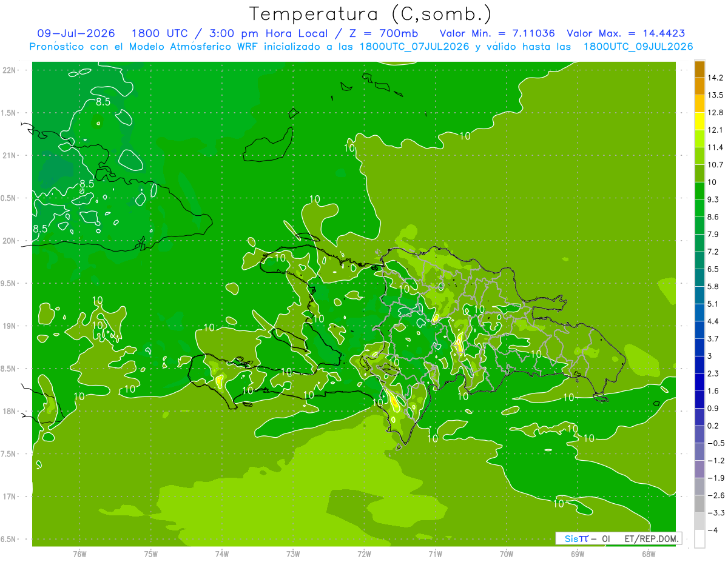Click the '7.2' value on the color scale

pos(713,252)
